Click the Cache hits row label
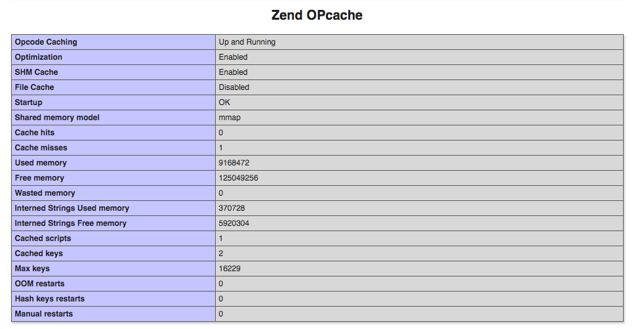644x329 pixels. coord(35,133)
